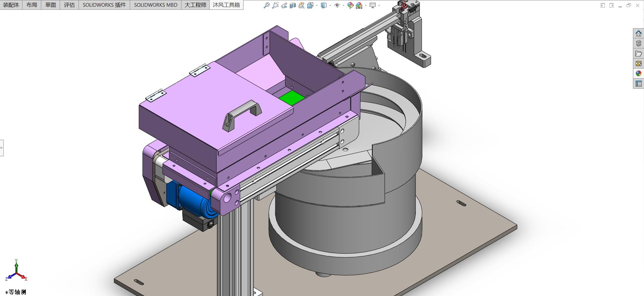644x296 pixels.
Task: Click the Apply Scene icon
Action: click(359, 5)
